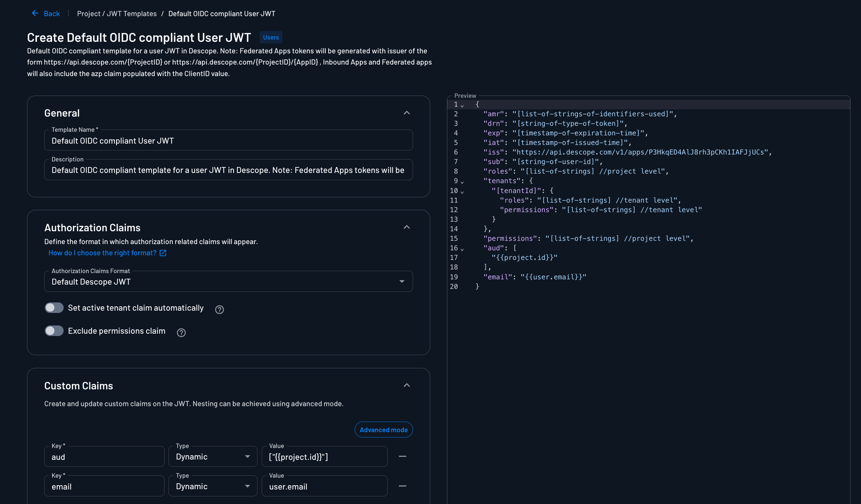The height and width of the screenshot is (504, 861).
Task: Edit the email Key field
Action: [104, 486]
